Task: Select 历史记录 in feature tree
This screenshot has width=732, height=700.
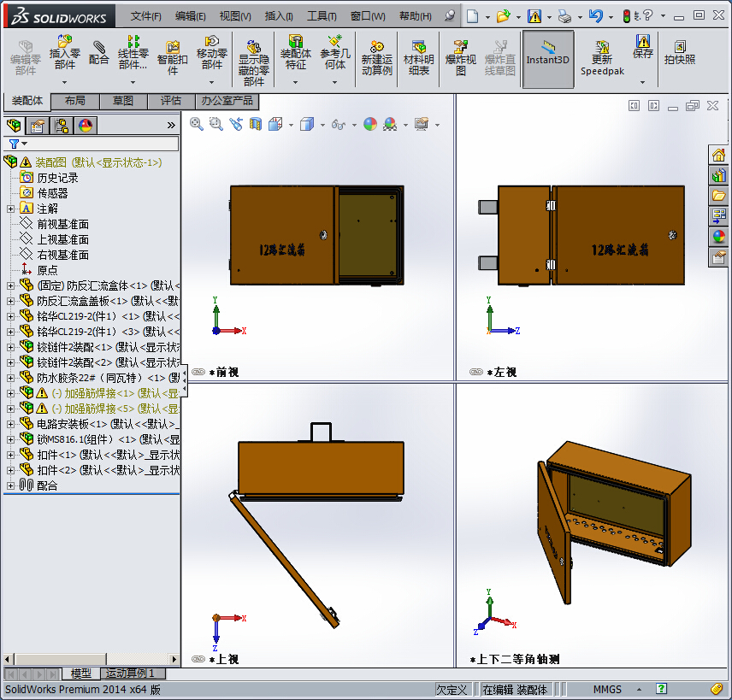Action: point(57,178)
